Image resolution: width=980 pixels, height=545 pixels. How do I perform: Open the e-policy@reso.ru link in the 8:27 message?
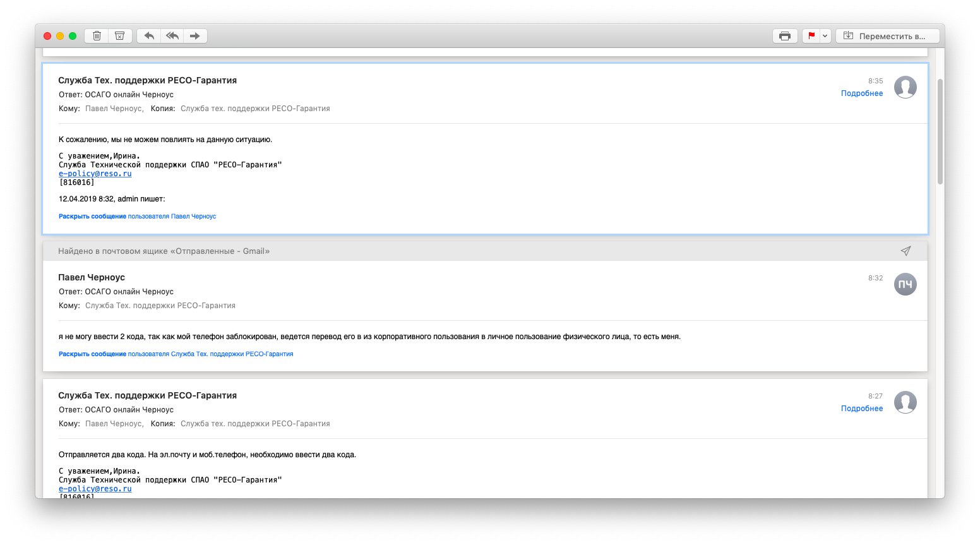coord(95,489)
